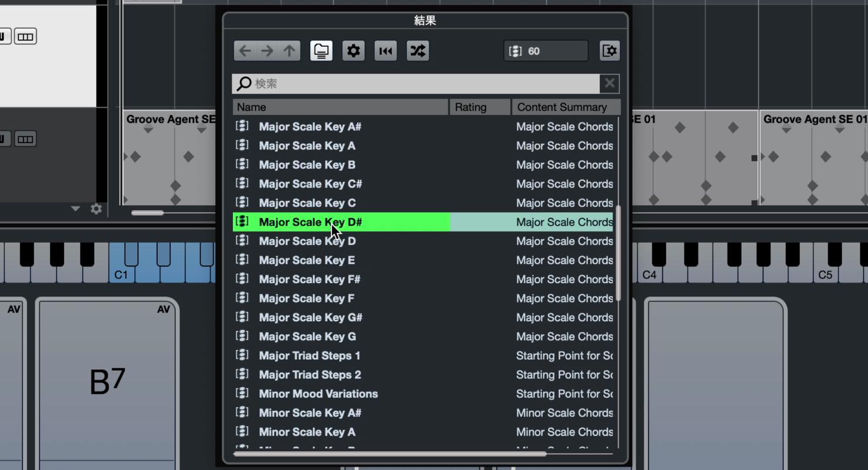The image size is (868, 470).
Task: Go forward with the right arrow button
Action: tap(267, 51)
